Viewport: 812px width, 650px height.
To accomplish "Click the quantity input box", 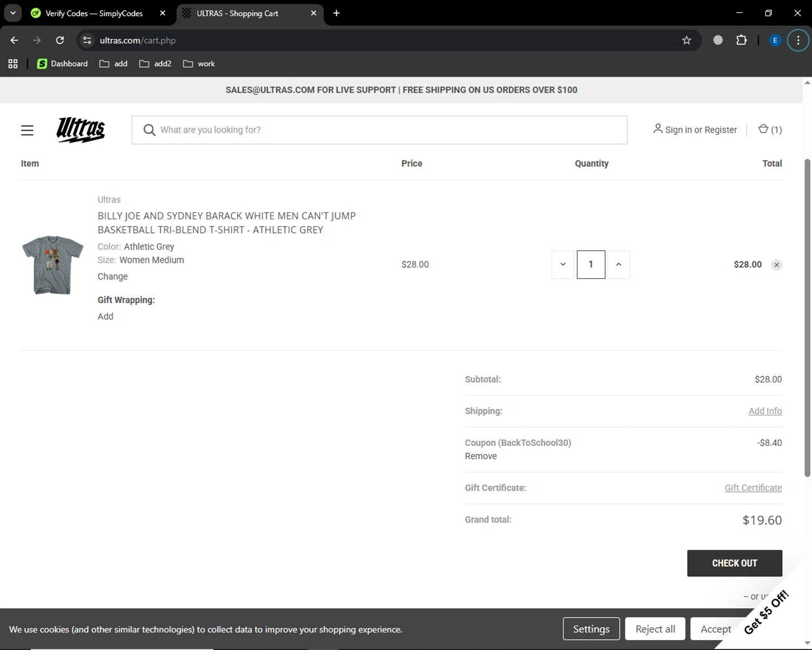I will [591, 264].
